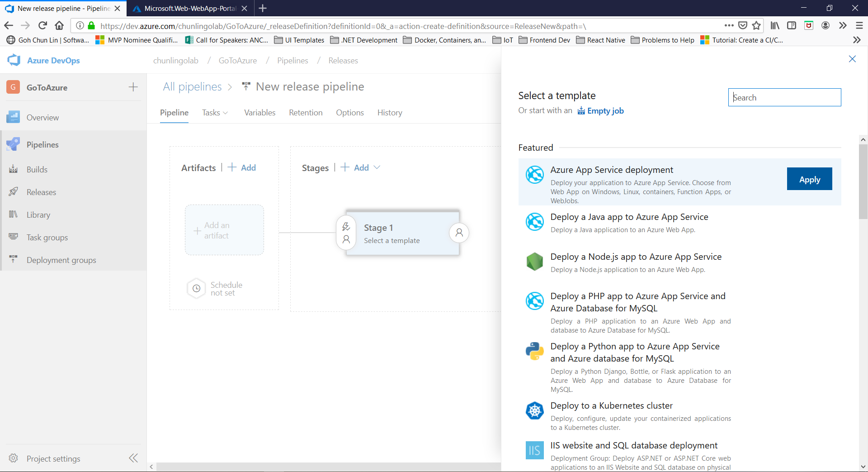The width and height of the screenshot is (868, 472).
Task: Open chunlingolab breadcrumb link
Action: tap(176, 60)
